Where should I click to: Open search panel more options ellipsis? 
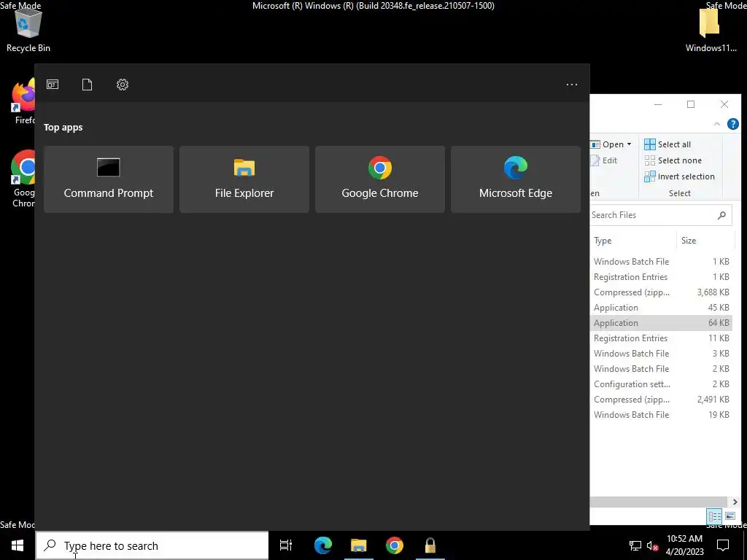(x=572, y=85)
